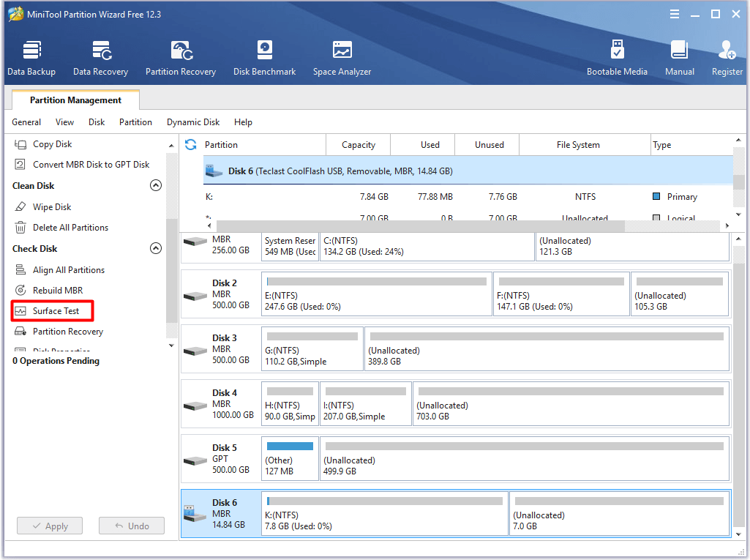Click the partition table horizontal scrollbar

(420, 225)
